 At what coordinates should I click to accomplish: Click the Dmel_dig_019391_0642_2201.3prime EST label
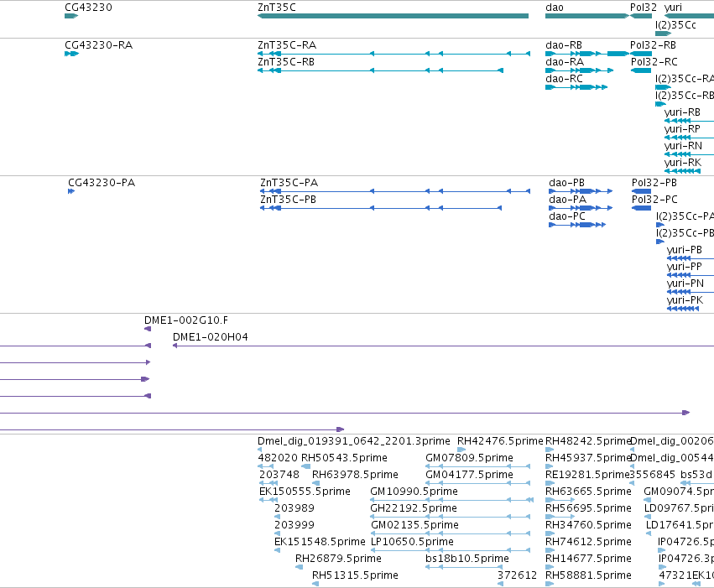tap(354, 441)
